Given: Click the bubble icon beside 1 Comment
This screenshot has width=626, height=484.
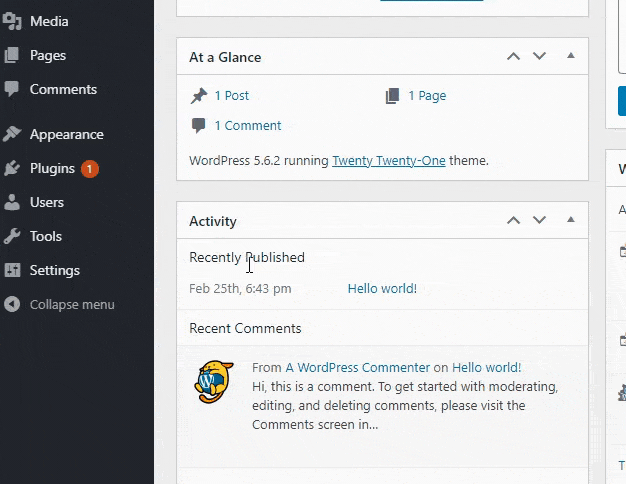Looking at the screenshot, I should click(x=198, y=126).
